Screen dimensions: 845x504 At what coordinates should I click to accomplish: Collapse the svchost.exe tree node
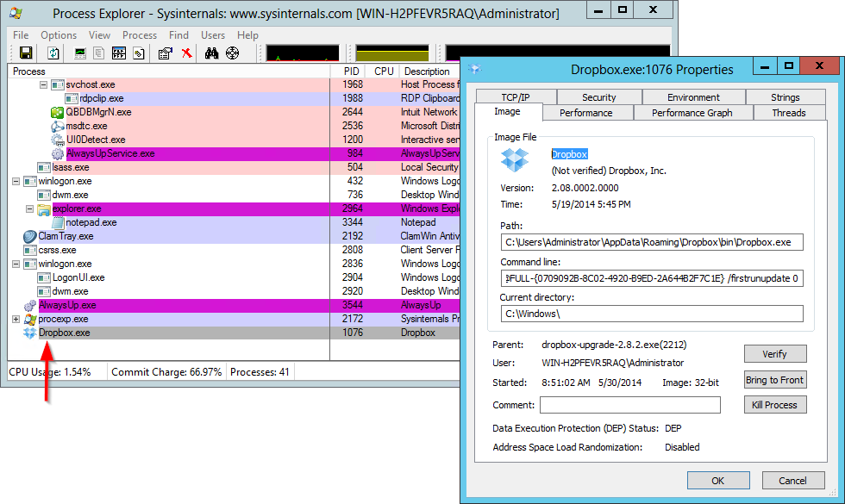44,84
